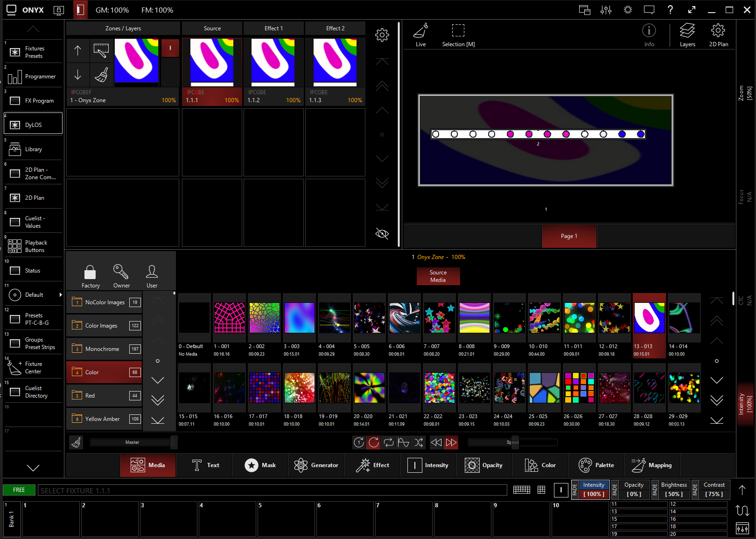Switch to the Mapping tab
This screenshot has height=539, width=756.
pyautogui.click(x=651, y=465)
